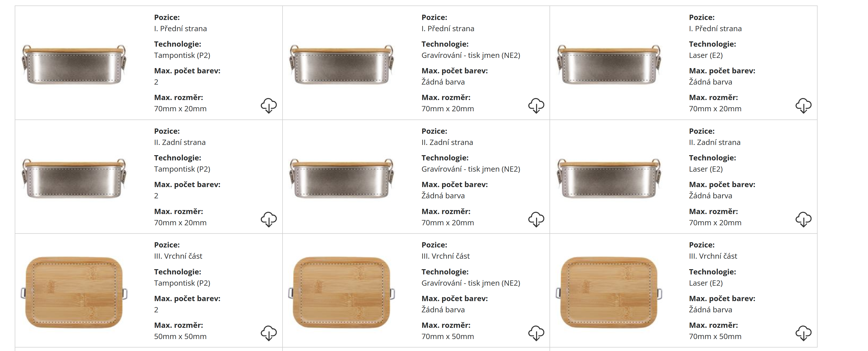Download template for front side Tampontisk (P2)
Viewport: 868px width, 351px height.
click(269, 106)
